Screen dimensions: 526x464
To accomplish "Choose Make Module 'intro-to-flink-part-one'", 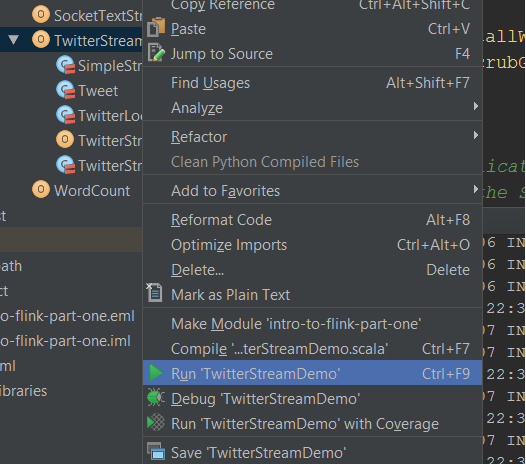I will (312, 324).
